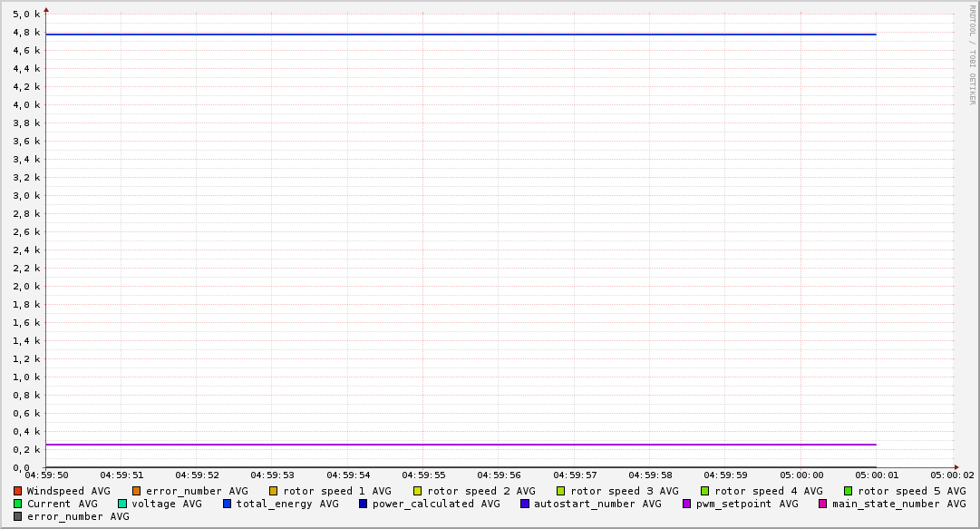
Task: Click the rotor speed 5 AVG swatch
Action: [x=849, y=491]
